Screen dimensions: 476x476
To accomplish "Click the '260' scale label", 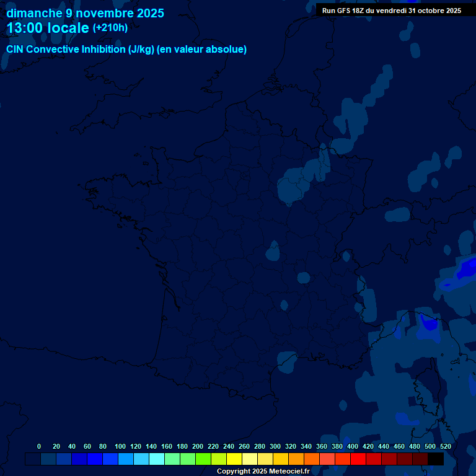I will (x=244, y=446).
